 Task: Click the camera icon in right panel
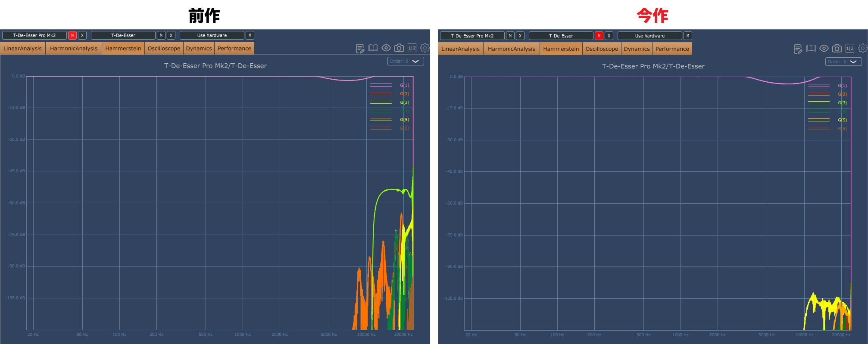(x=837, y=48)
